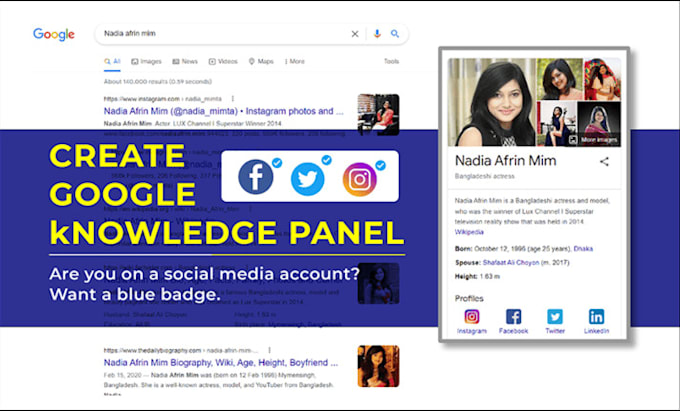Screen dimensions: 680x411
Task: Click the large Twitter bird logo in banner
Action: 308,179
